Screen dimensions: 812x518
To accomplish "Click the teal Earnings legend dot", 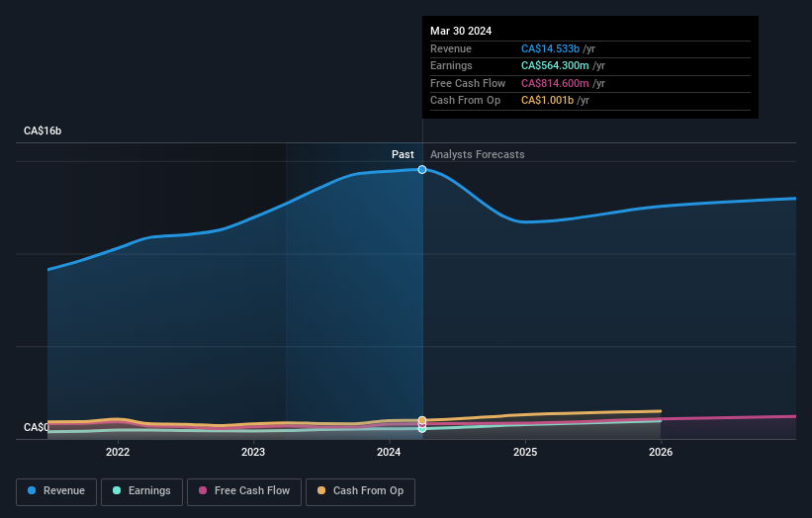I will pos(117,490).
